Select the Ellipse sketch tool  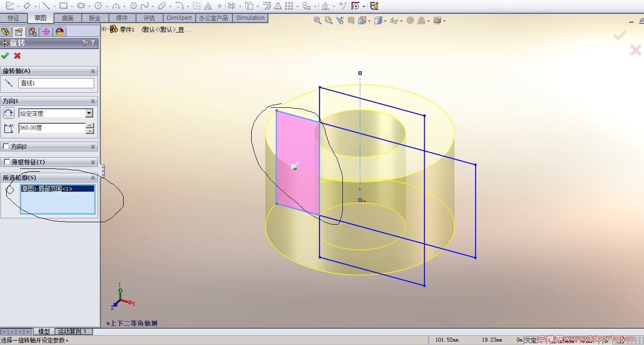click(x=162, y=6)
